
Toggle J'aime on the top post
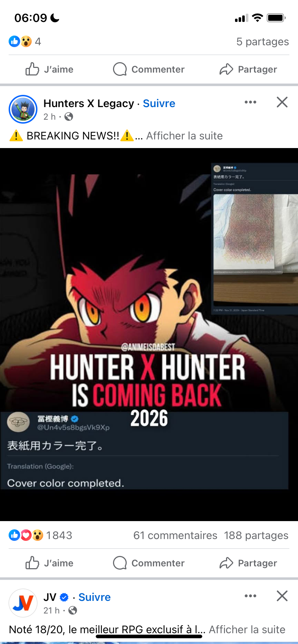coord(49,69)
